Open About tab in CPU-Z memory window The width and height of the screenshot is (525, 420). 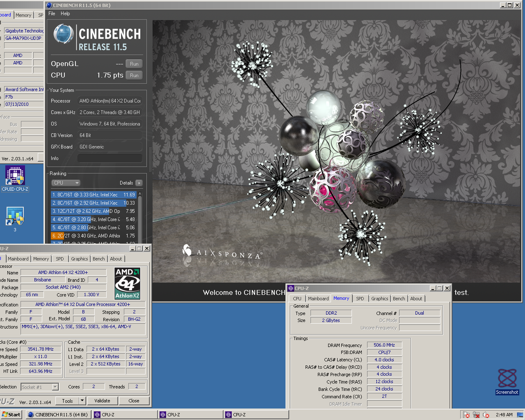[x=416, y=299]
